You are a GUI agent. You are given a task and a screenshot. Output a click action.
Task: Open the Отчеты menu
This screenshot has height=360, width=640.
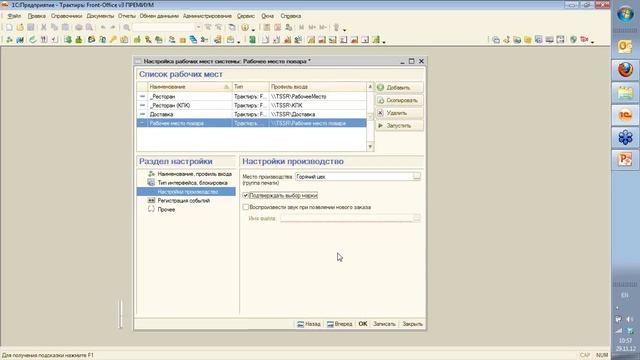tap(127, 16)
